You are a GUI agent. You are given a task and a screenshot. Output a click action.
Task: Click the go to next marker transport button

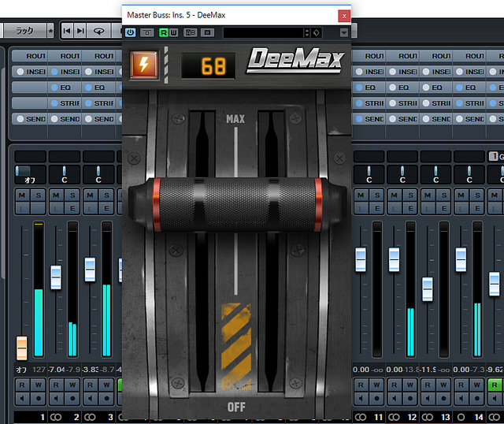[81, 31]
